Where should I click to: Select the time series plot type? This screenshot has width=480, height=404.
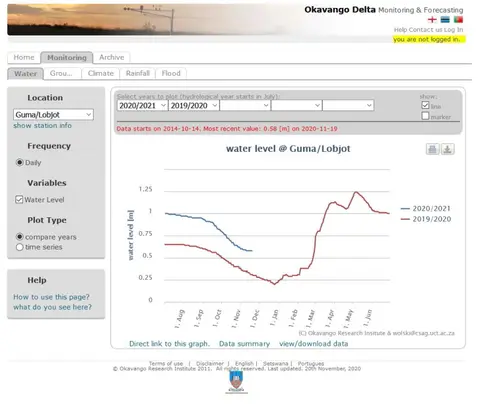point(19,247)
